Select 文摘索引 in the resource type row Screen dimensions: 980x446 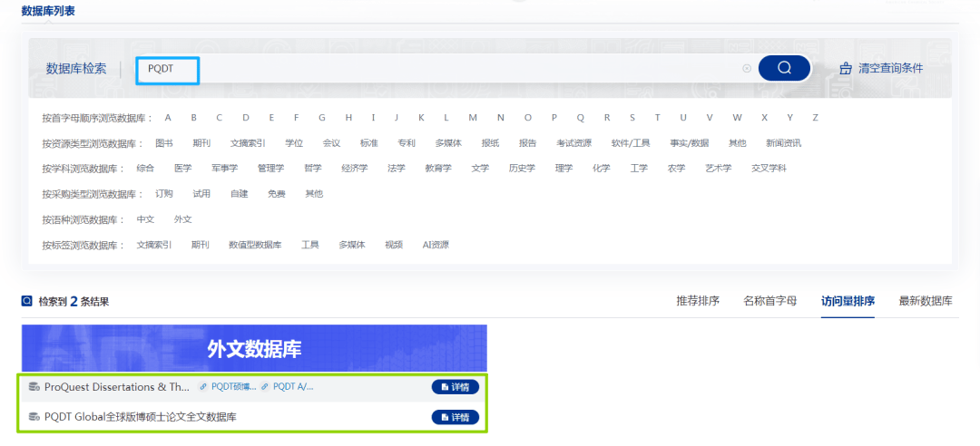[248, 143]
